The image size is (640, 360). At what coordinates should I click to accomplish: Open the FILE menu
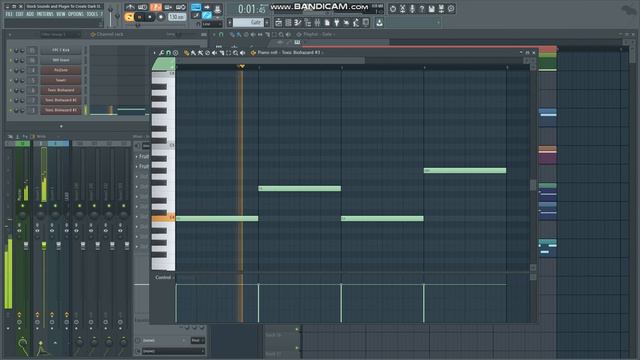[x=9, y=14]
